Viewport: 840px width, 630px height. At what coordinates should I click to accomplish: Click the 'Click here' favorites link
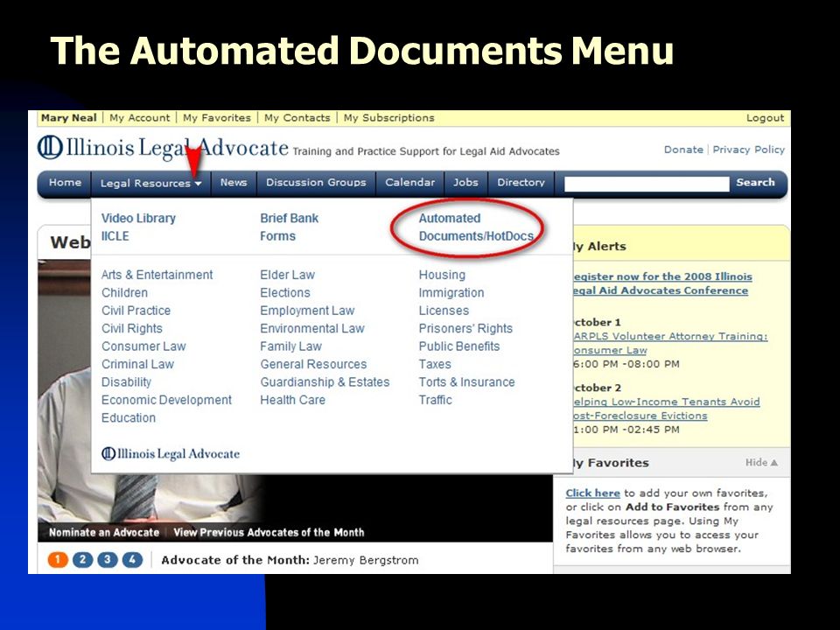tap(592, 493)
